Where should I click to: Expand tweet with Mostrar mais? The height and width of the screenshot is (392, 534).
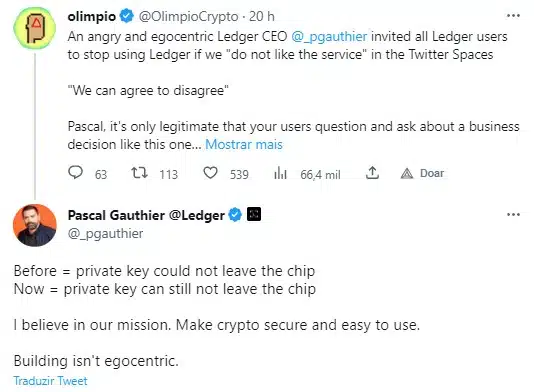[244, 144]
